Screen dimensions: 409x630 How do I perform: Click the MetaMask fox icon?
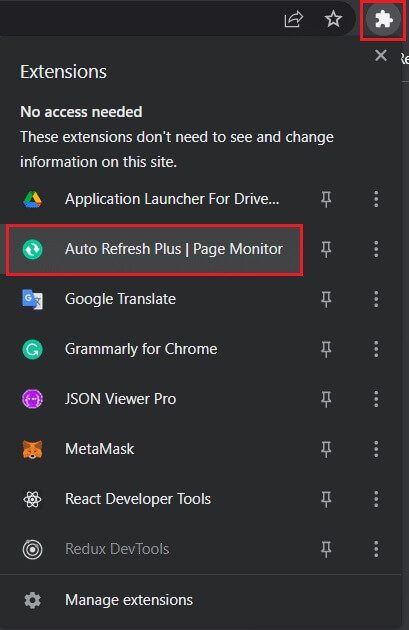tap(33, 449)
